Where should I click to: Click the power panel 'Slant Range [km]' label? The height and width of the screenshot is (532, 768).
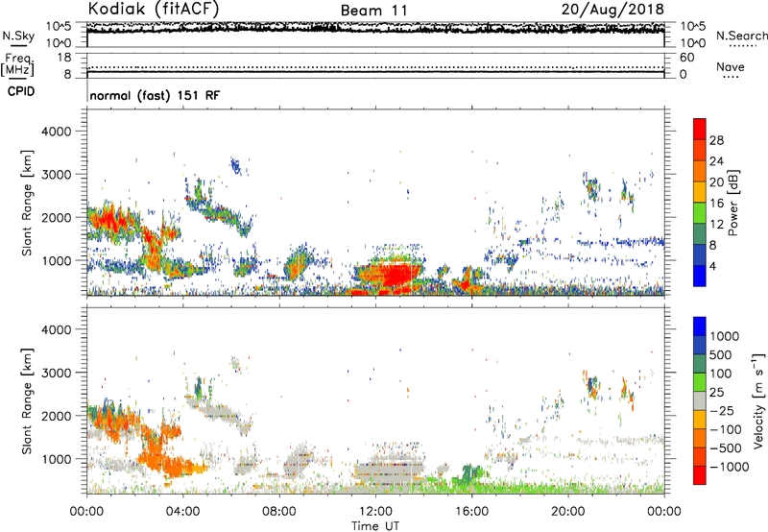point(27,203)
